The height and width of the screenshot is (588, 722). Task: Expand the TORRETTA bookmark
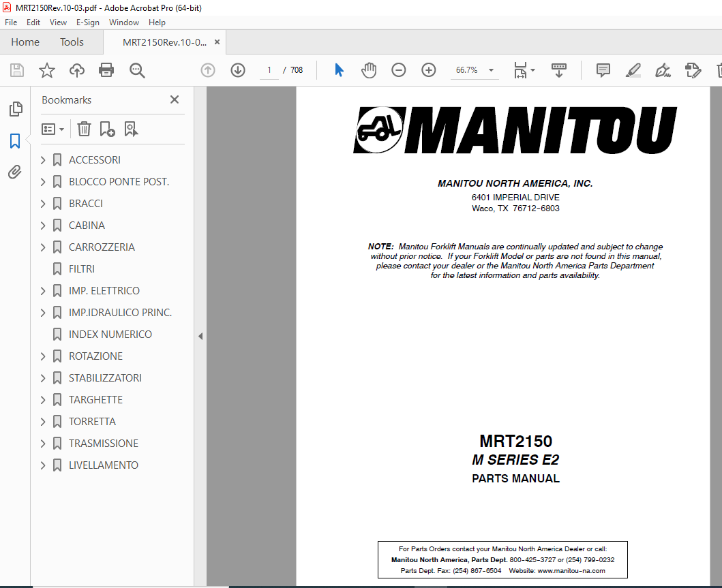pyautogui.click(x=43, y=422)
